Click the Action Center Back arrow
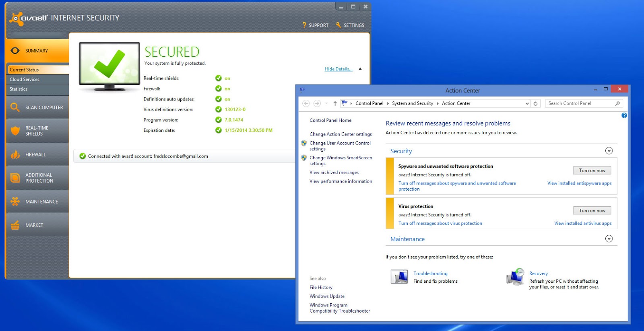 pyautogui.click(x=306, y=103)
